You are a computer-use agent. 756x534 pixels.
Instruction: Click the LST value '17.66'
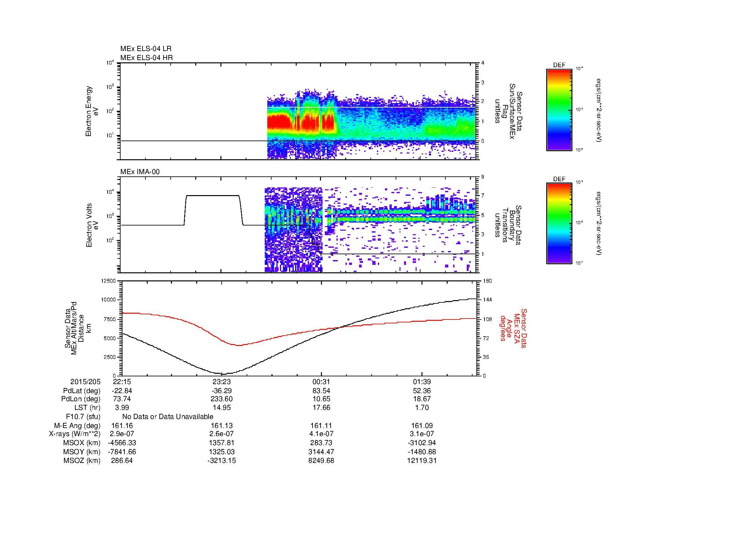(x=322, y=408)
